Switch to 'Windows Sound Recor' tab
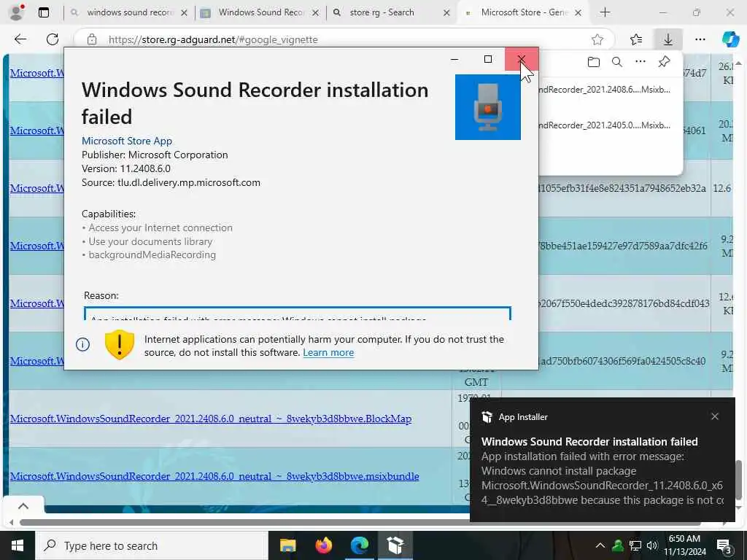 click(260, 12)
